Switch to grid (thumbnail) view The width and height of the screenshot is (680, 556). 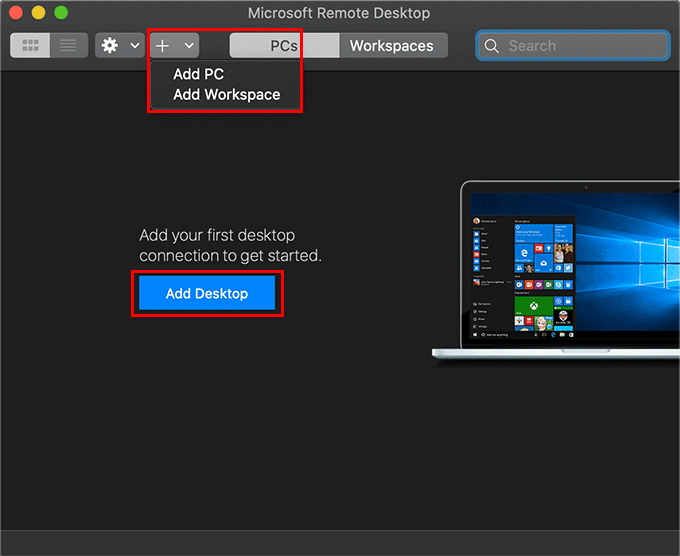30,46
